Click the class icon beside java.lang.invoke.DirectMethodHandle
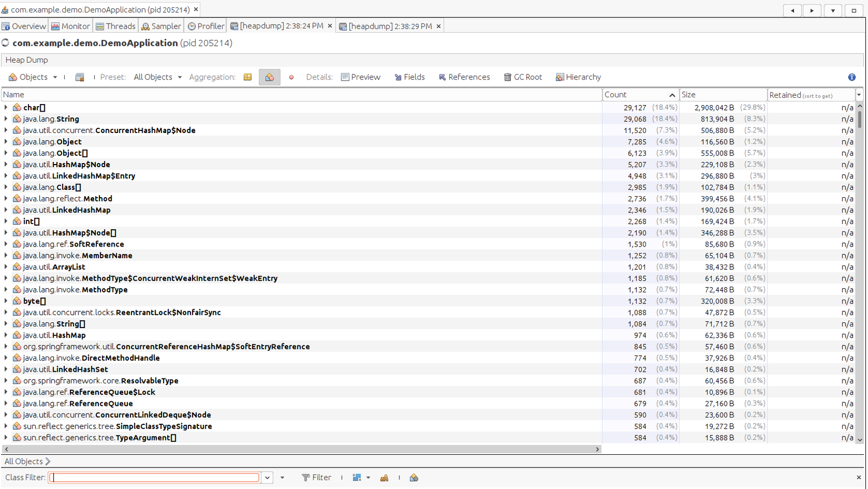 click(17, 358)
